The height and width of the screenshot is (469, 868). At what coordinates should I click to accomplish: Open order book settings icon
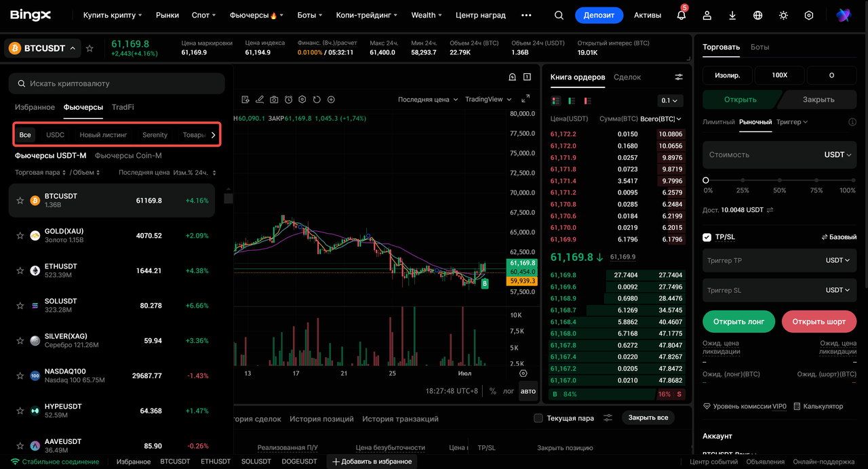tap(679, 77)
